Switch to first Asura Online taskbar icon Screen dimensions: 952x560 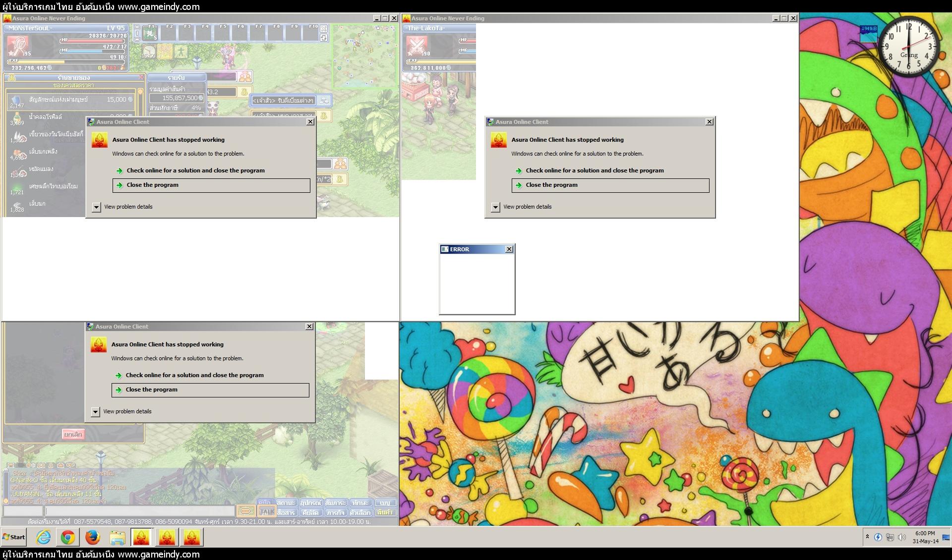coord(141,537)
